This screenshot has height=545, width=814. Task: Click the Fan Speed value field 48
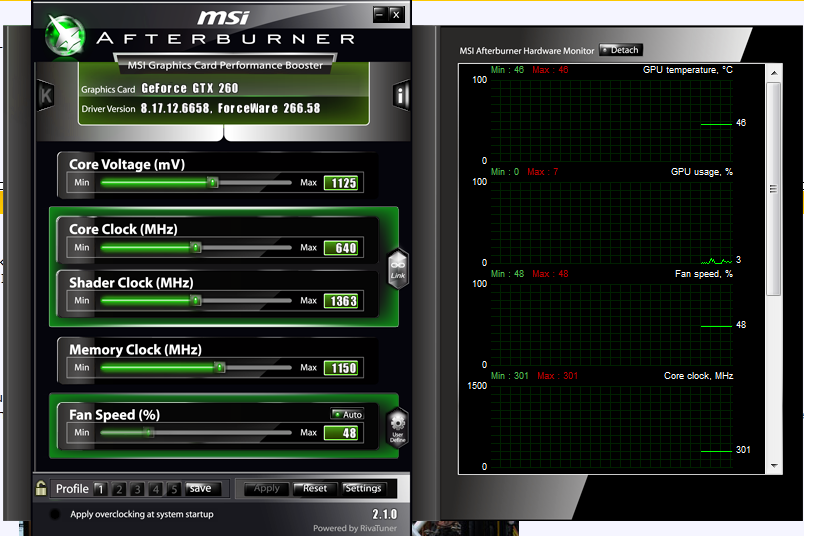pos(342,433)
